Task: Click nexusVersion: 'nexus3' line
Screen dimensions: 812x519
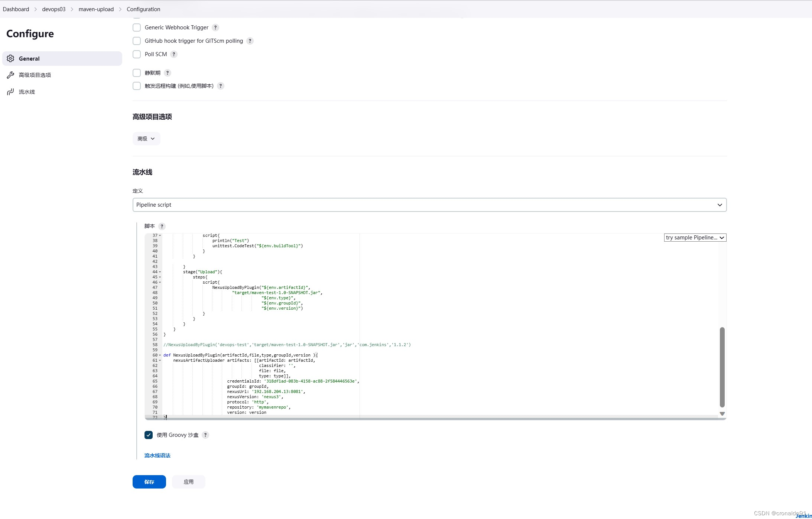Action: [x=255, y=397]
